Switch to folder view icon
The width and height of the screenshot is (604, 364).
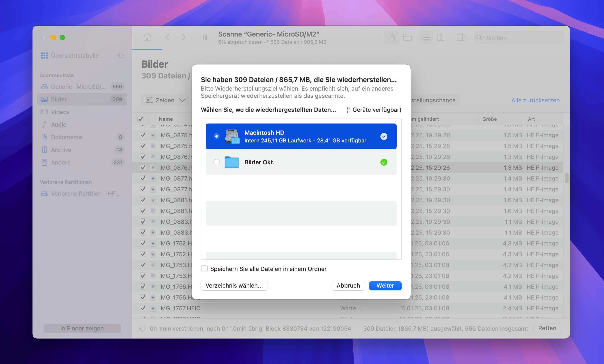click(407, 37)
